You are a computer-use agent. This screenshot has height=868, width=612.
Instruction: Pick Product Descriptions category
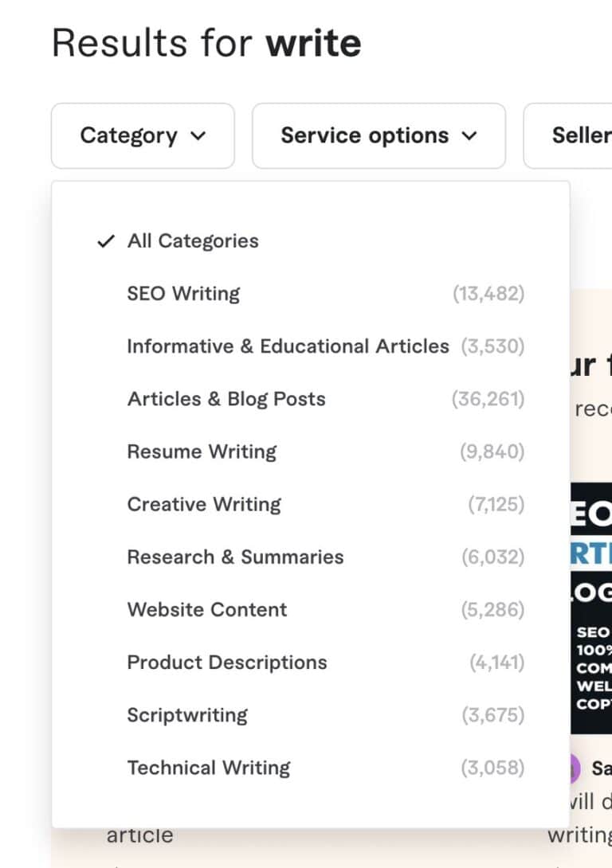226,662
